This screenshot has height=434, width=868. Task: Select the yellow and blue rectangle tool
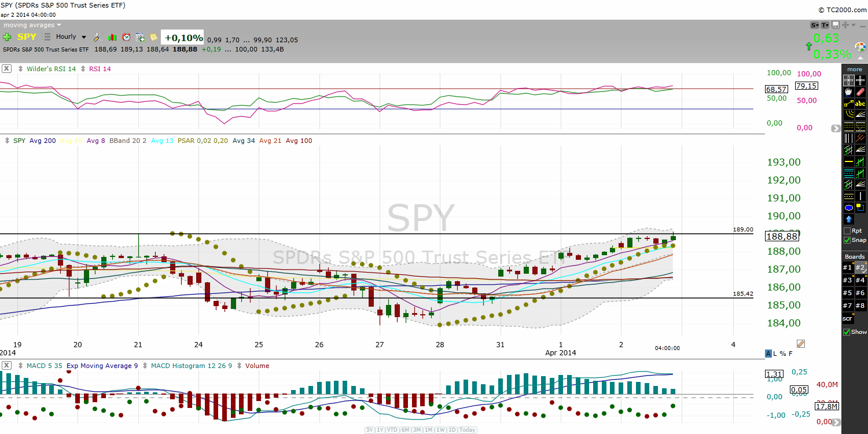(x=860, y=207)
